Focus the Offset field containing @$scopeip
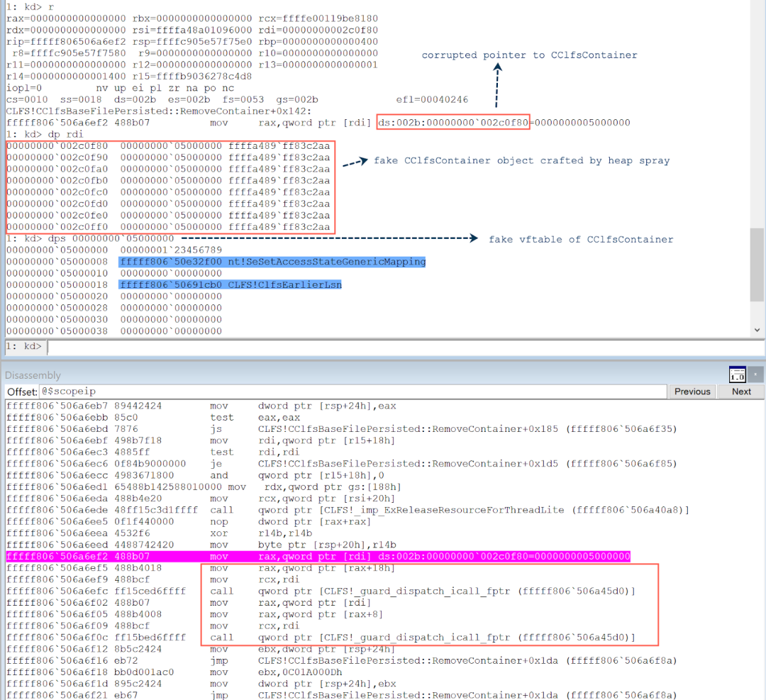Screen dimensions: 766x700 coord(353,391)
